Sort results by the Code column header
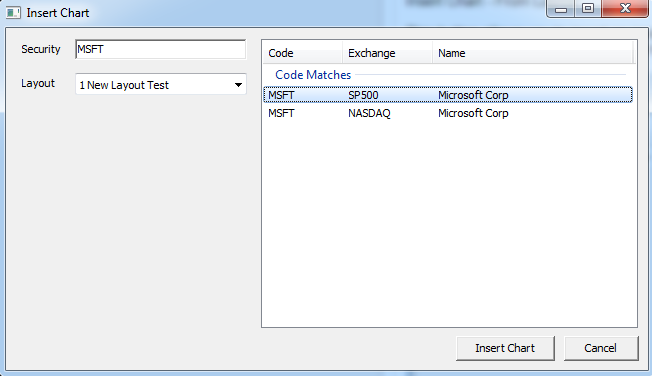 pos(303,53)
